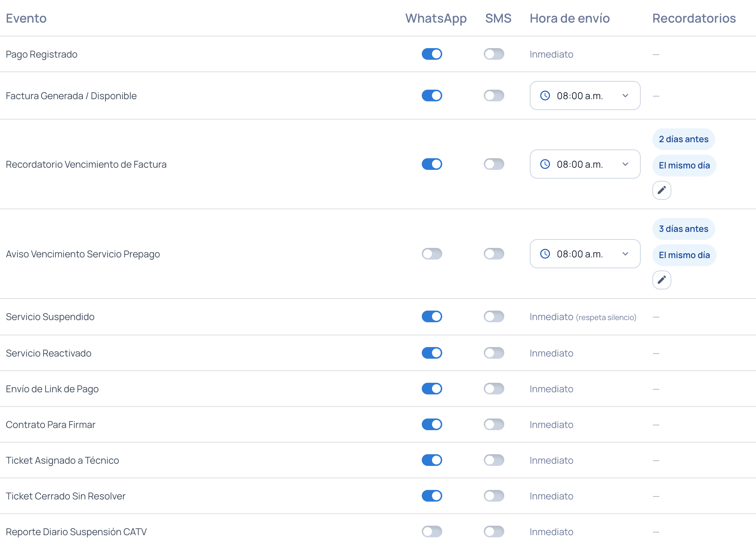756x549 pixels.
Task: Enable WhatsApp for Aviso Vencimiento Servicio Prepago
Action: coord(432,254)
